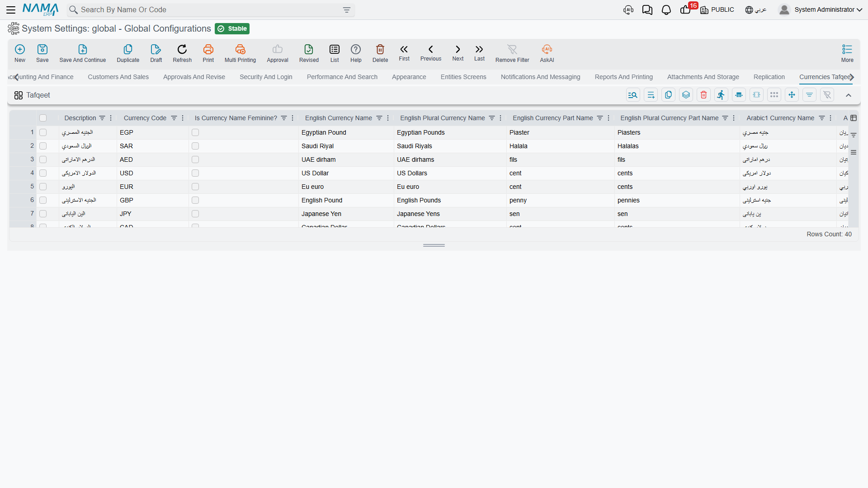The height and width of the screenshot is (488, 868).
Task: Select the SAR row checkbox
Action: tap(43, 146)
